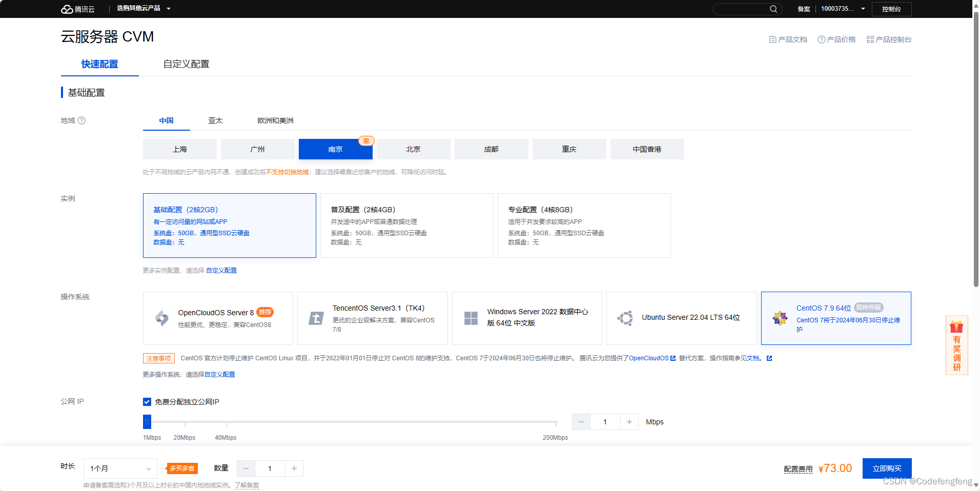Select 广州 region button
Image resolution: width=980 pixels, height=491 pixels.
[258, 149]
